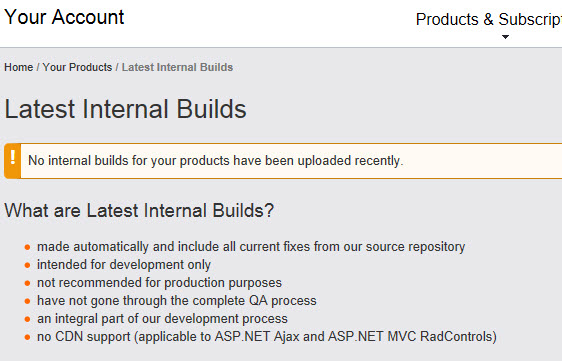Expand the arrow under Products & Subscriptions

[505, 37]
